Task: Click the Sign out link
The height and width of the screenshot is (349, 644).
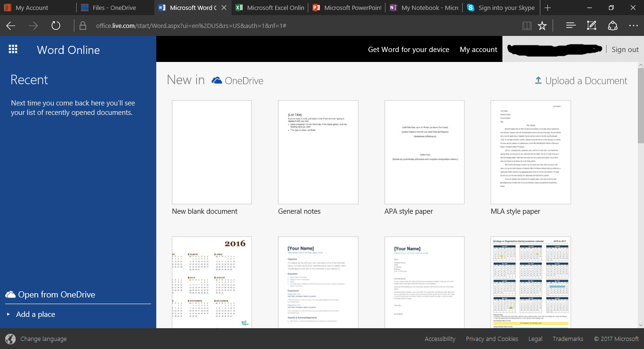Action: pyautogui.click(x=625, y=49)
